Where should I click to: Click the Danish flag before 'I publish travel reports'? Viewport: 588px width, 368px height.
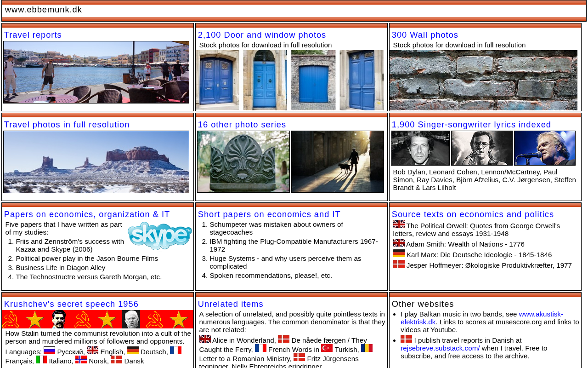(x=406, y=339)
